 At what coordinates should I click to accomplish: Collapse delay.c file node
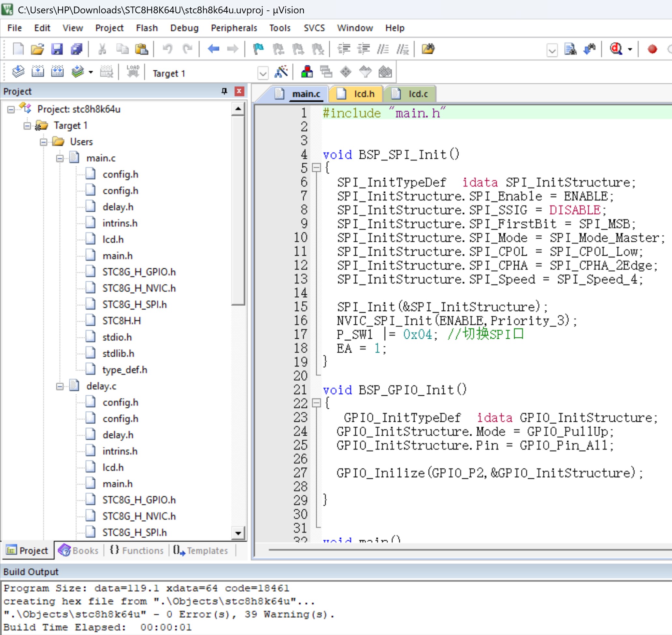[x=60, y=387]
